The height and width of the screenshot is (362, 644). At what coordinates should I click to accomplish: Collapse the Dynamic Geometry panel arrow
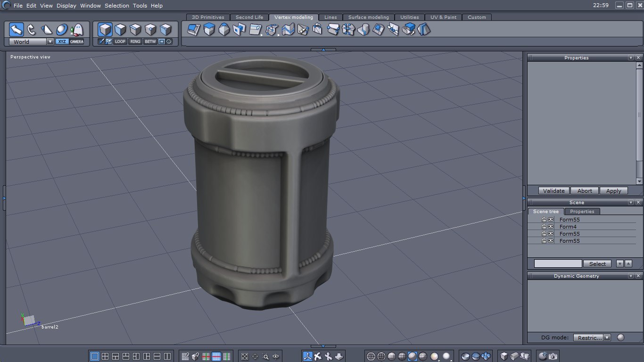point(631,276)
